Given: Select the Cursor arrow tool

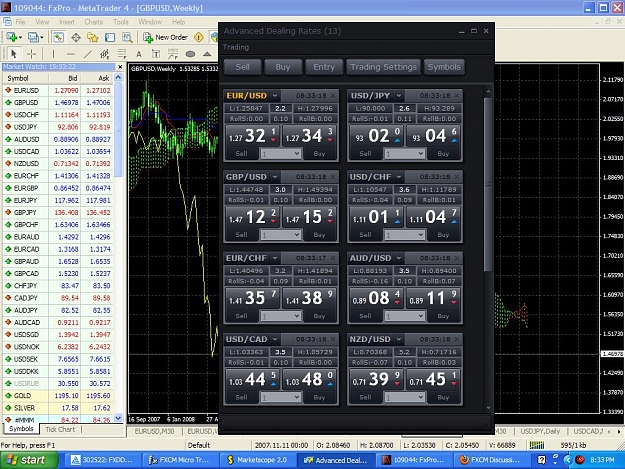Looking at the screenshot, I should coord(14,53).
